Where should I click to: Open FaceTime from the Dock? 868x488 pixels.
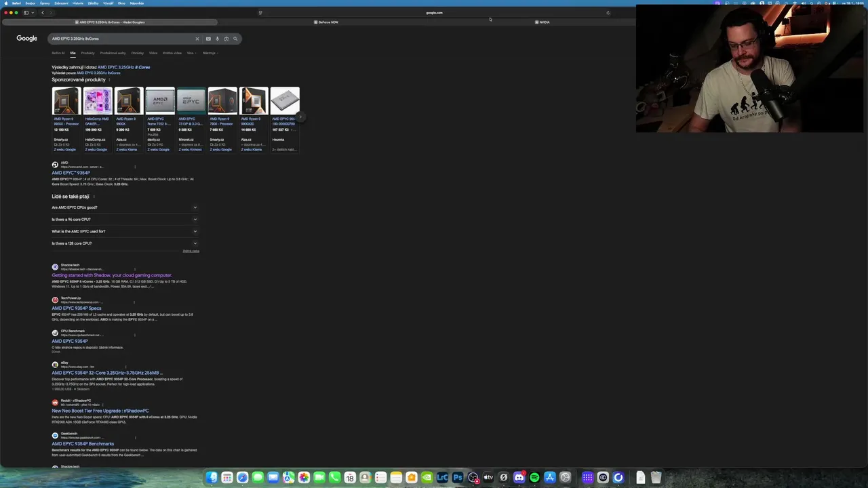point(319,477)
